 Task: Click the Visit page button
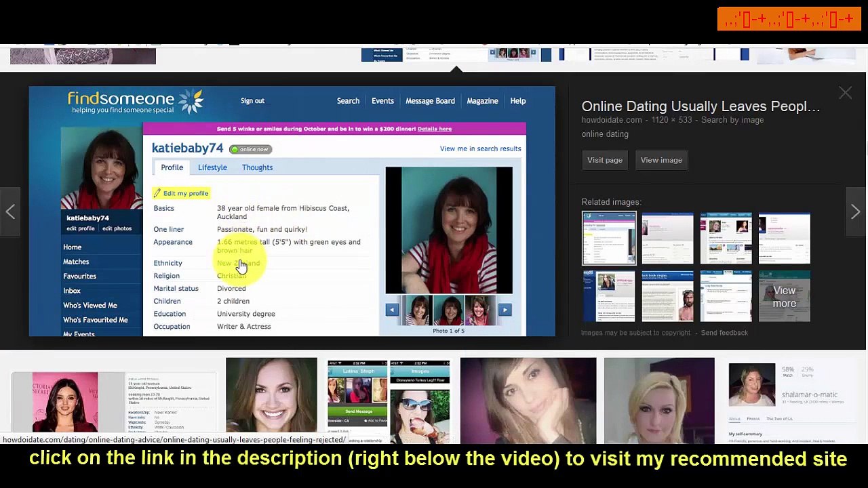[x=605, y=160]
